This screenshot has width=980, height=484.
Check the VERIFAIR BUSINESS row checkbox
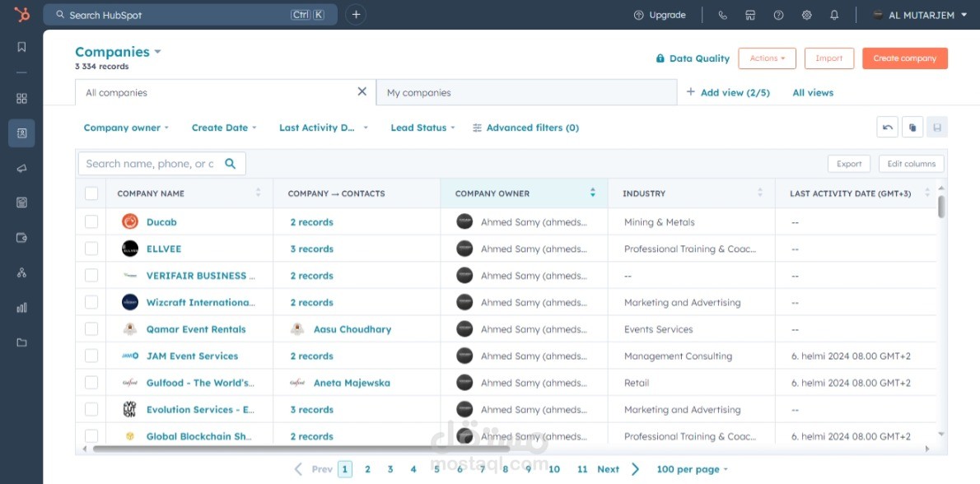91,276
